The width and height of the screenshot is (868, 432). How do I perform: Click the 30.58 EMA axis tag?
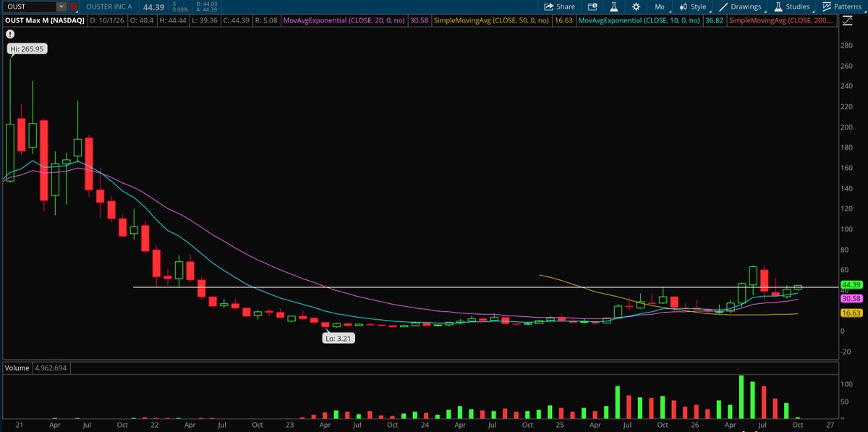[850, 298]
